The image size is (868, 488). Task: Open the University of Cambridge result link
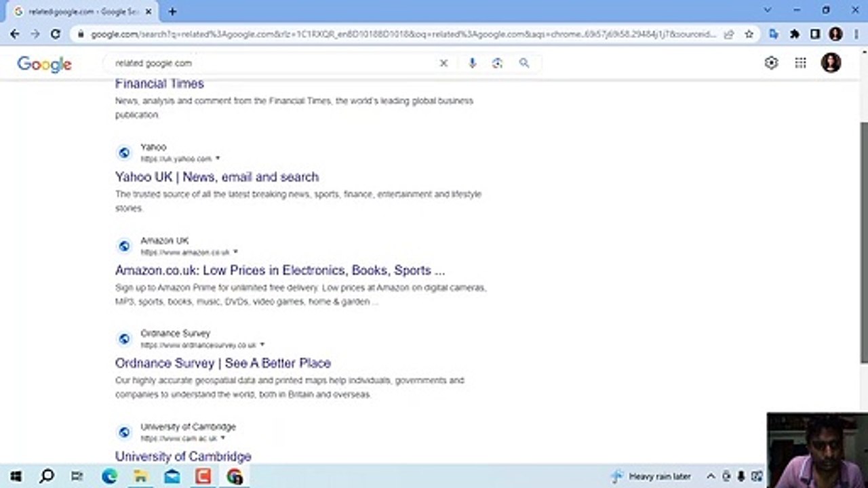click(183, 456)
